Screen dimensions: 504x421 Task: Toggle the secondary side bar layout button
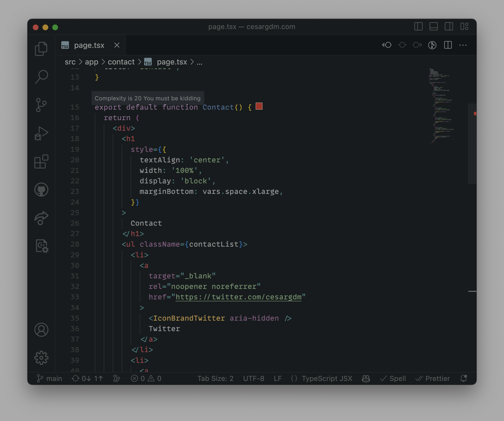tap(449, 26)
